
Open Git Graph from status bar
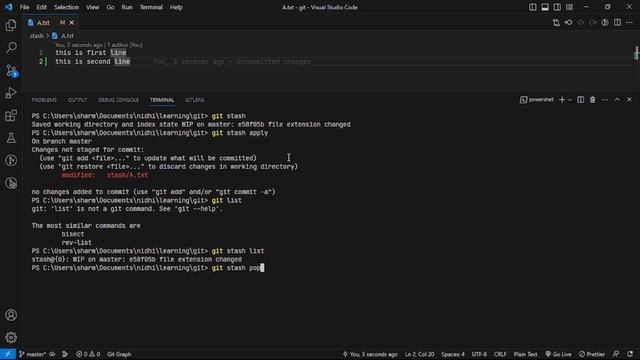[119, 354]
